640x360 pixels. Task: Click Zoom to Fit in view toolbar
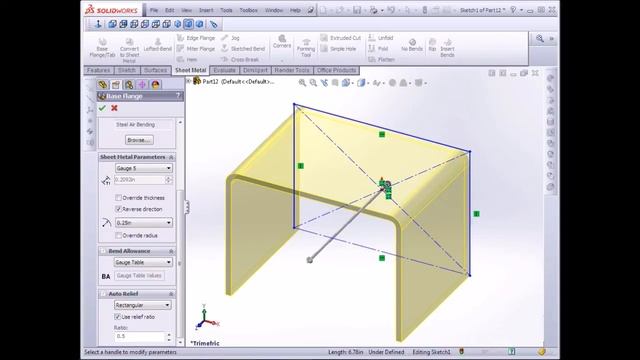point(302,83)
